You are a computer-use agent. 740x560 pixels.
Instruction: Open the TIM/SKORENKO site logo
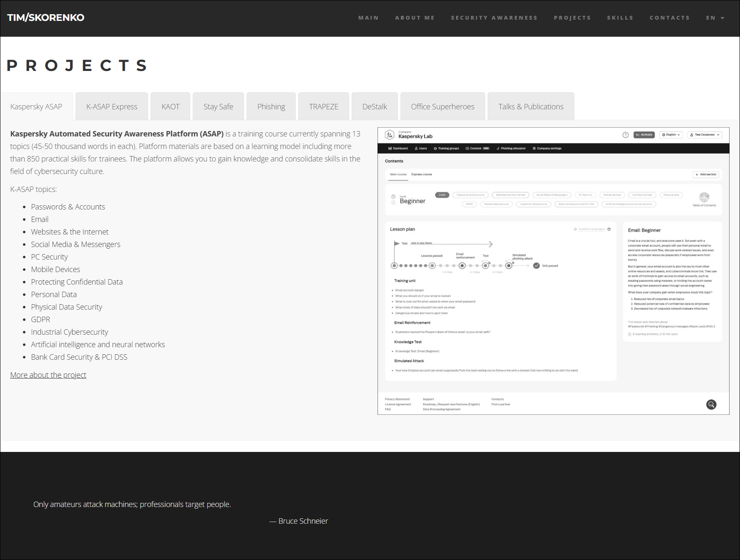[x=46, y=18]
